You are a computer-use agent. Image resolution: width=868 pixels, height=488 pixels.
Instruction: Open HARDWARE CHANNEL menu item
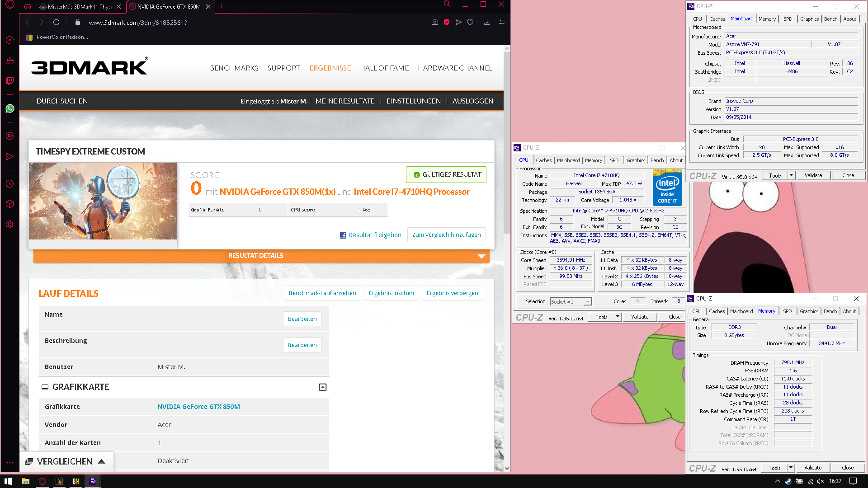(x=455, y=68)
